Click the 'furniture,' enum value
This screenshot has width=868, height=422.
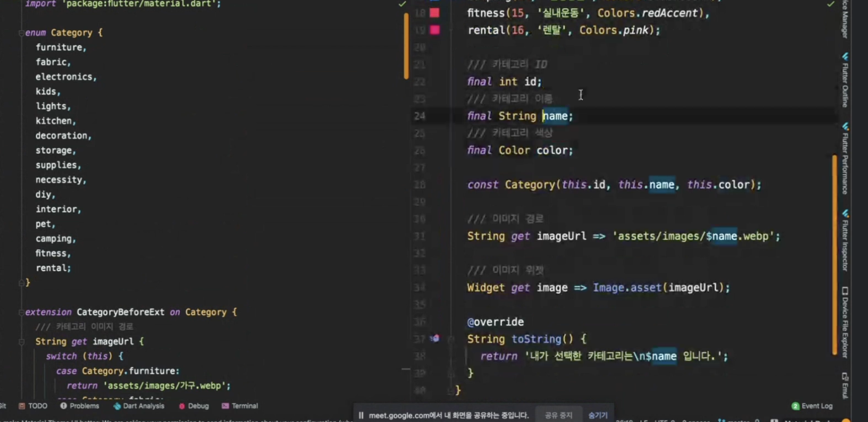pyautogui.click(x=61, y=47)
